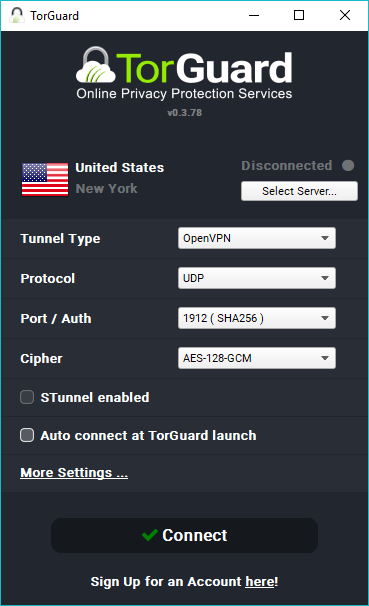The height and width of the screenshot is (606, 369).
Task: Click the Select Server button
Action: pyautogui.click(x=299, y=191)
